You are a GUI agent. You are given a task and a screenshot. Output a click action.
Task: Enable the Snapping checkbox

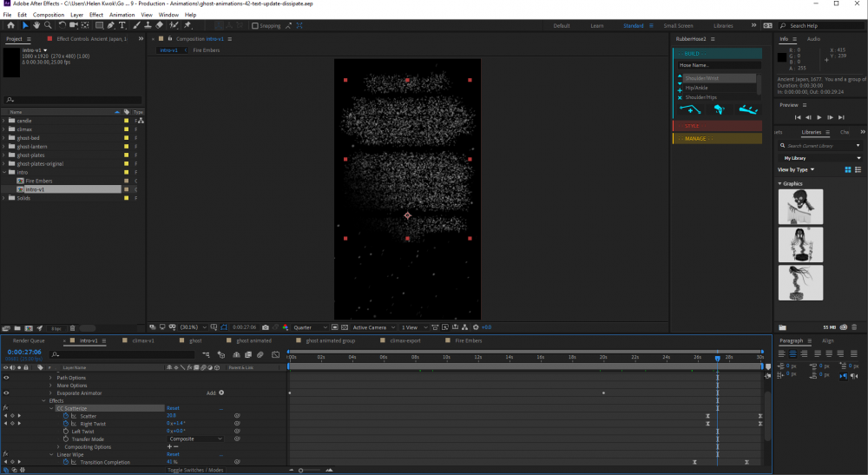(x=255, y=26)
